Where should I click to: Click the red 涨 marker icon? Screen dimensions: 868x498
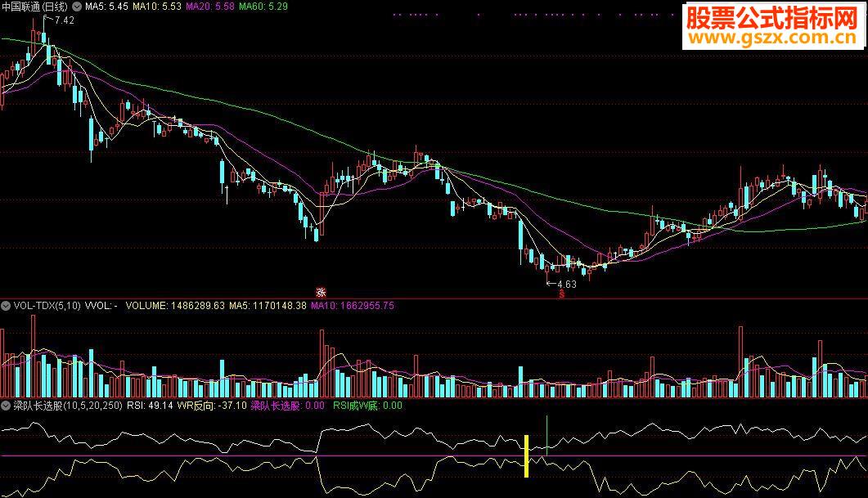(x=321, y=293)
